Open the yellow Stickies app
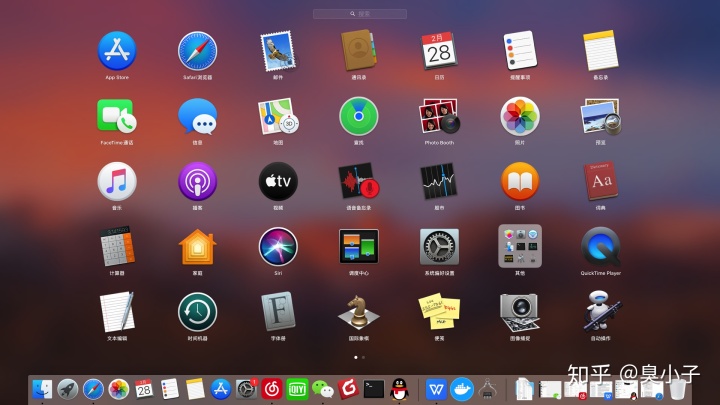Screen dimensions: 720x405 point(439,312)
